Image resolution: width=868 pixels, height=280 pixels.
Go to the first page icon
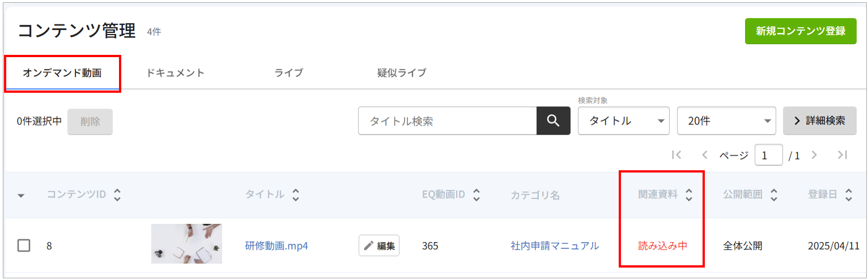[x=676, y=155]
